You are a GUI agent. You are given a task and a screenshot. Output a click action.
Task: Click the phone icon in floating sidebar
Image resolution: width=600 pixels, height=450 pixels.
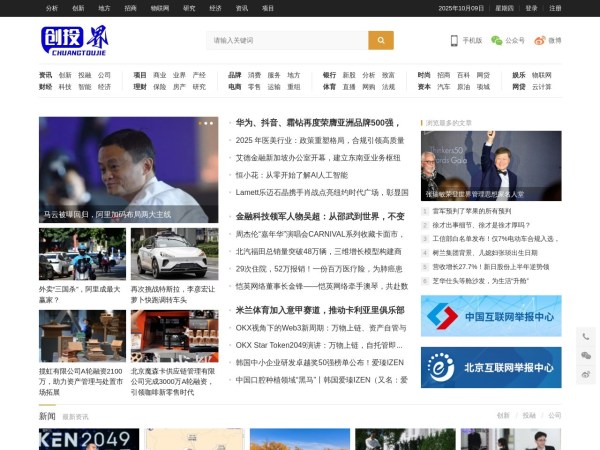[x=586, y=336]
